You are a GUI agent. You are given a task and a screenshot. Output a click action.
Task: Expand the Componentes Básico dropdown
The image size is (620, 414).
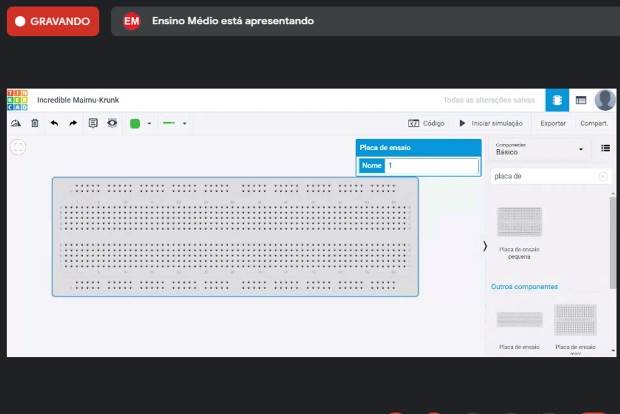click(540, 149)
